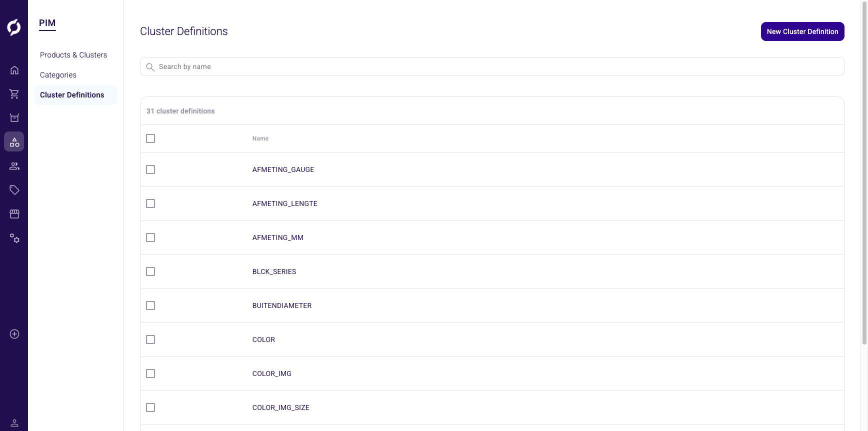Viewport: 868px width, 431px height.
Task: Check the AFMETING_GAUGE row checkbox
Action: pyautogui.click(x=150, y=169)
